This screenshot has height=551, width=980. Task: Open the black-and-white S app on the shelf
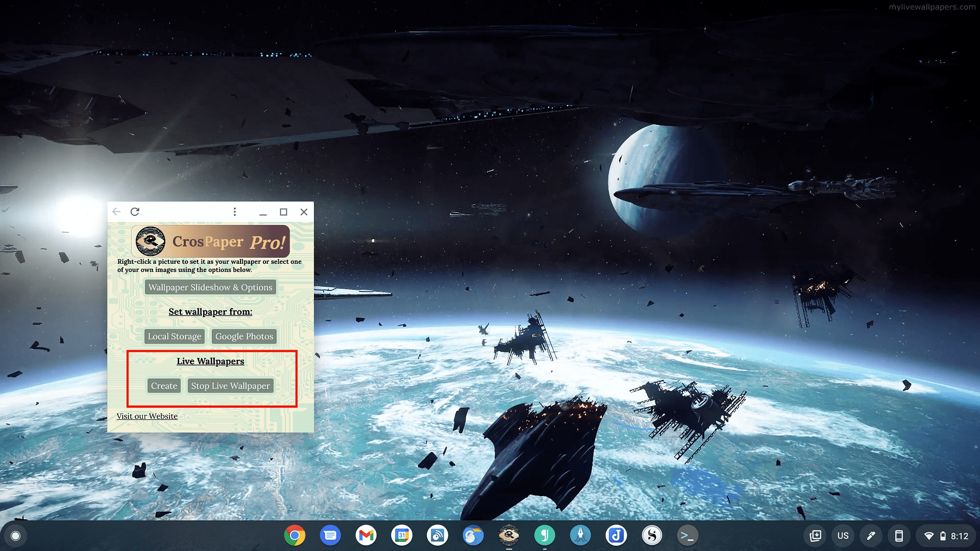click(x=652, y=535)
